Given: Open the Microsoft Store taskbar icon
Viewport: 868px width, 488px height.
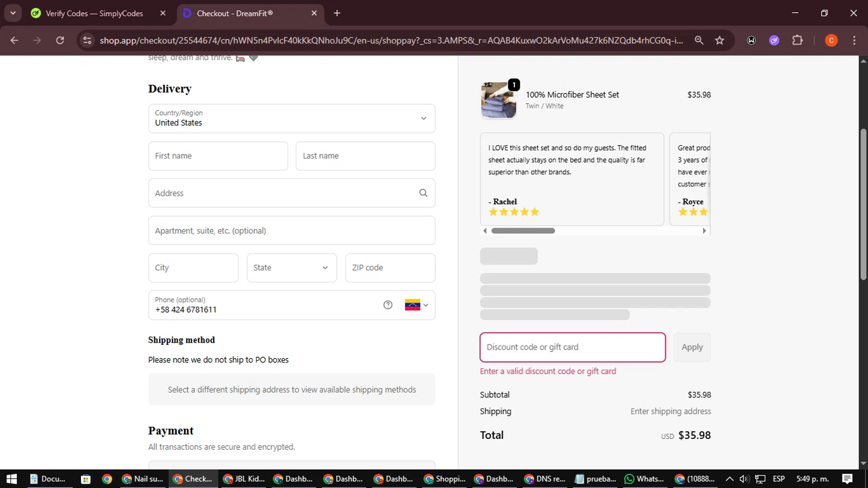Looking at the screenshot, I should 86,479.
